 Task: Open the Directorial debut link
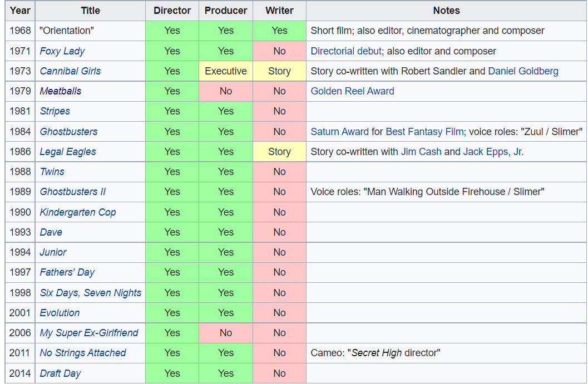click(x=346, y=51)
